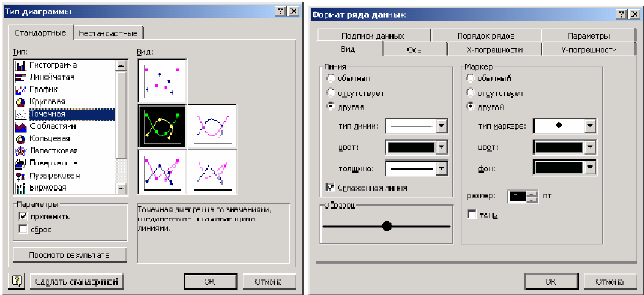Choose the С областями area chart icon

21,126
